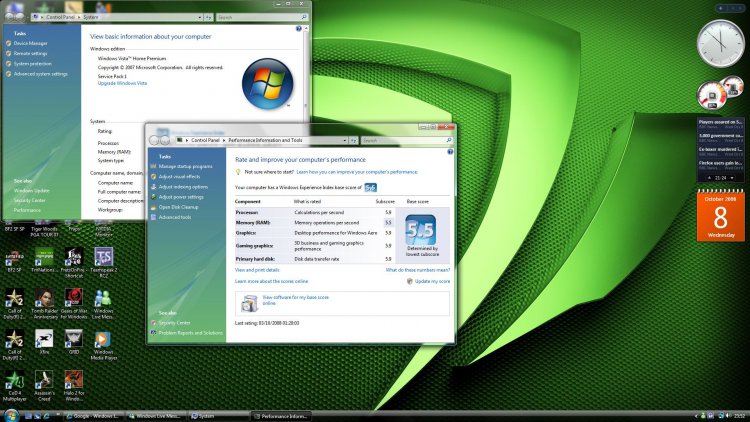The image size is (750, 422).
Task: Click Performance Information and Tools breadcrumb
Action: tap(265, 140)
